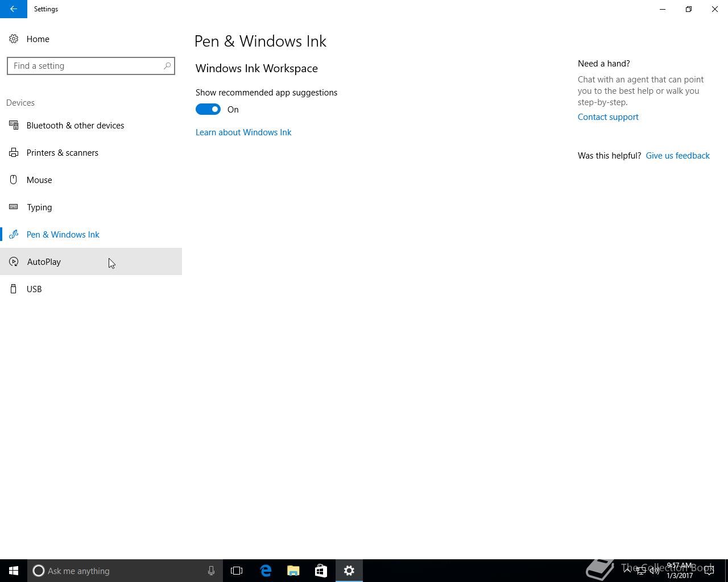The height and width of the screenshot is (582, 728).
Task: Select the Typing keyboard icon
Action: 14,207
